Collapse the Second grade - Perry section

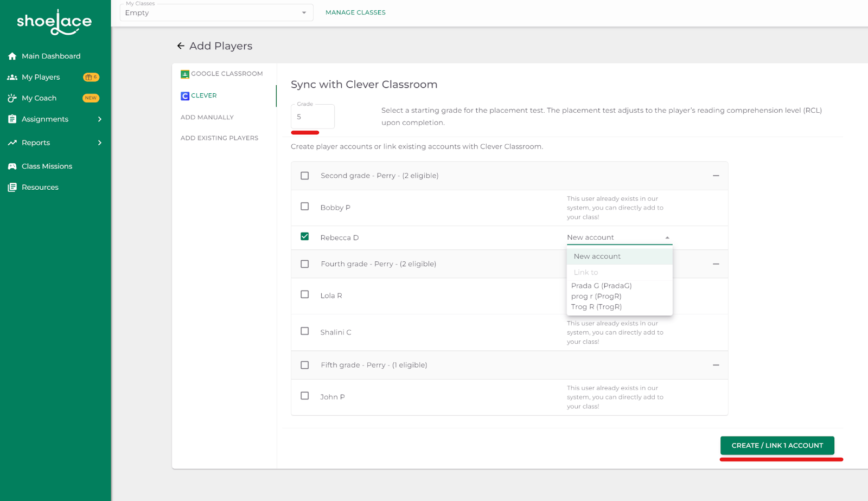pyautogui.click(x=716, y=176)
